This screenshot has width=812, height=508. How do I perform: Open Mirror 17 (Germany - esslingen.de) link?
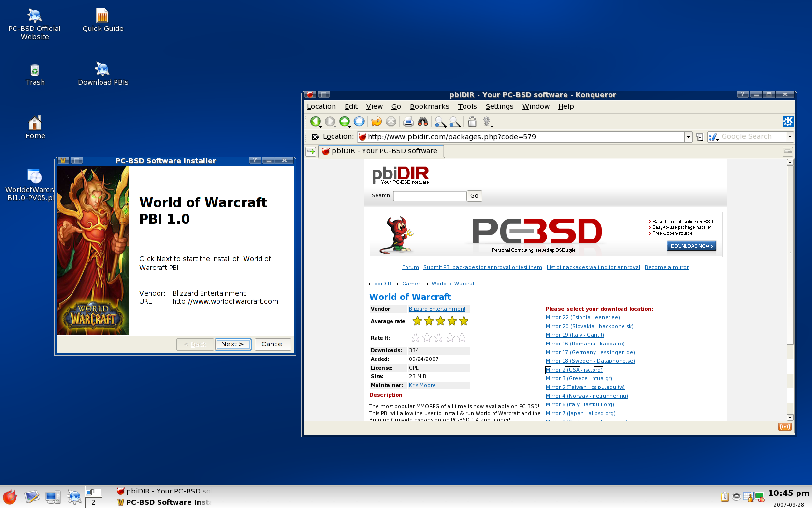pyautogui.click(x=590, y=352)
